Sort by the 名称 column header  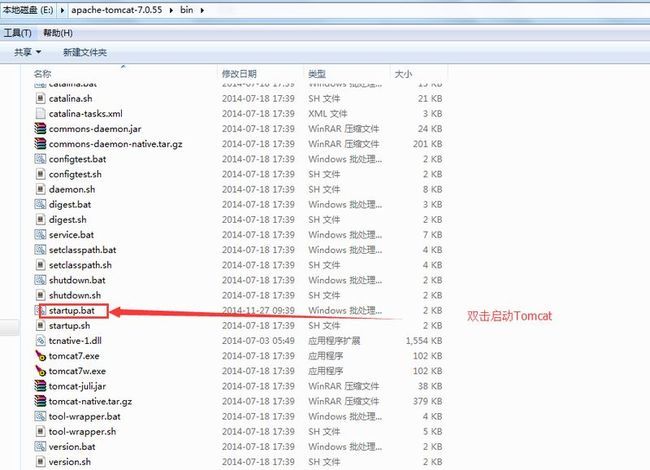[x=42, y=74]
